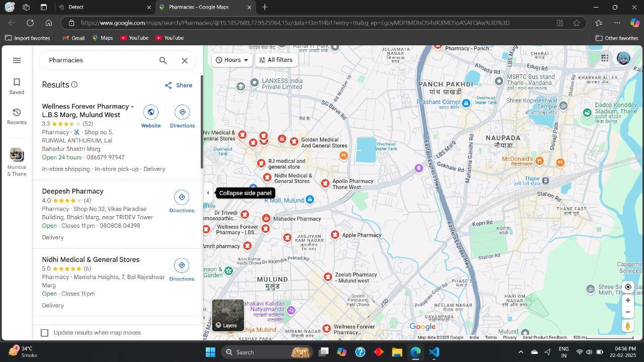Screen dimensions: 644x362
Task: Open the Edge Settings and more menu
Action: [x=617, y=23]
